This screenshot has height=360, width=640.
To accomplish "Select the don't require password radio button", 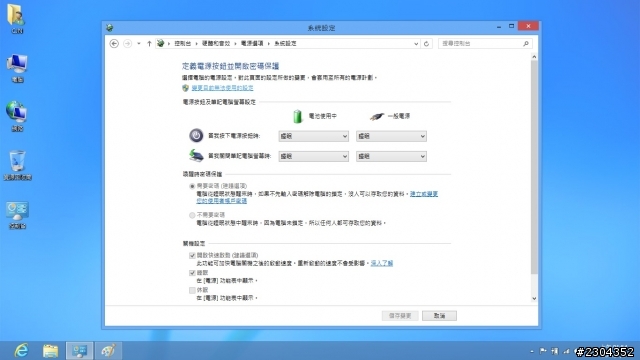I will coord(192,215).
